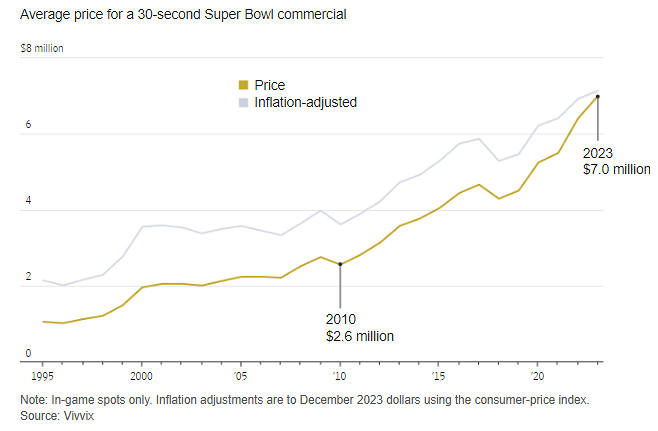The image size is (658, 431).
Task: Click the '15 x-axis tick label
Action: pos(439,377)
